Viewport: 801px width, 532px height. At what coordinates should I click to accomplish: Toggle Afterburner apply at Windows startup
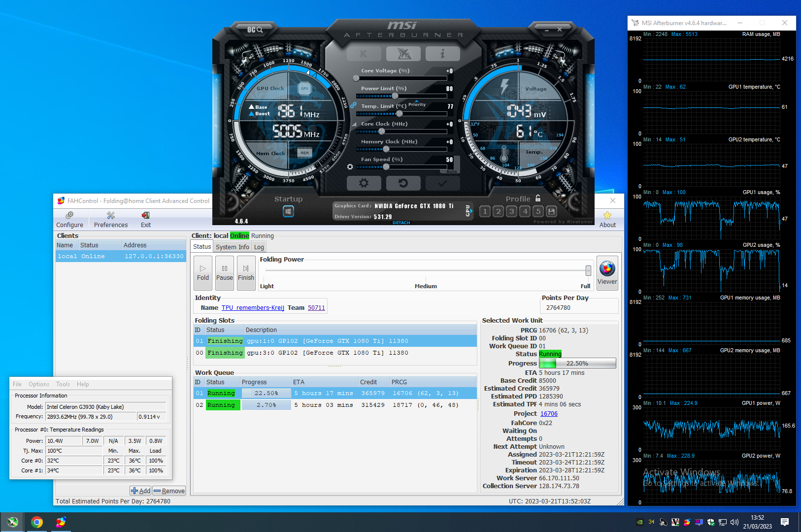pos(288,211)
